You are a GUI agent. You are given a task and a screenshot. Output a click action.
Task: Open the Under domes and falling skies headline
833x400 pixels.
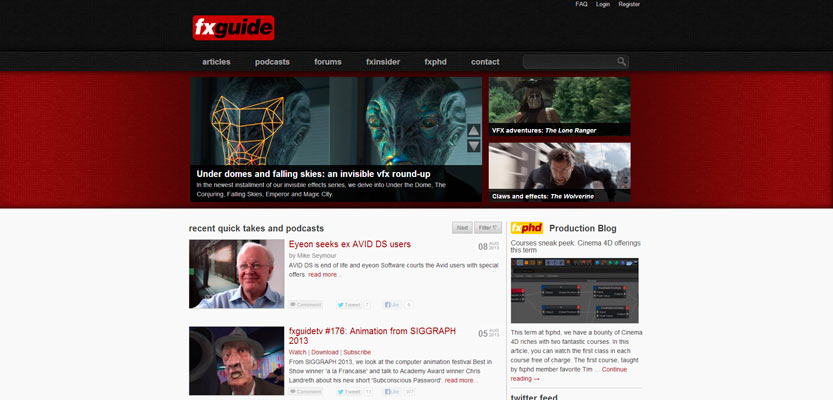(x=313, y=174)
